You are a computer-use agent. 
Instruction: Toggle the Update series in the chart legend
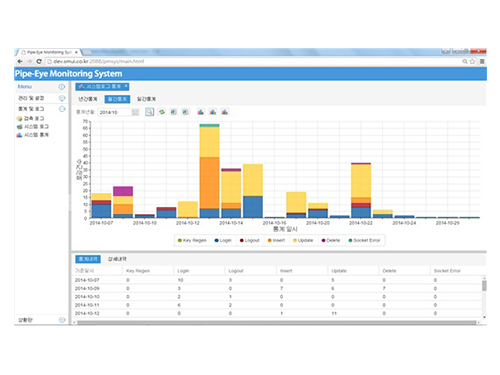coord(303,240)
